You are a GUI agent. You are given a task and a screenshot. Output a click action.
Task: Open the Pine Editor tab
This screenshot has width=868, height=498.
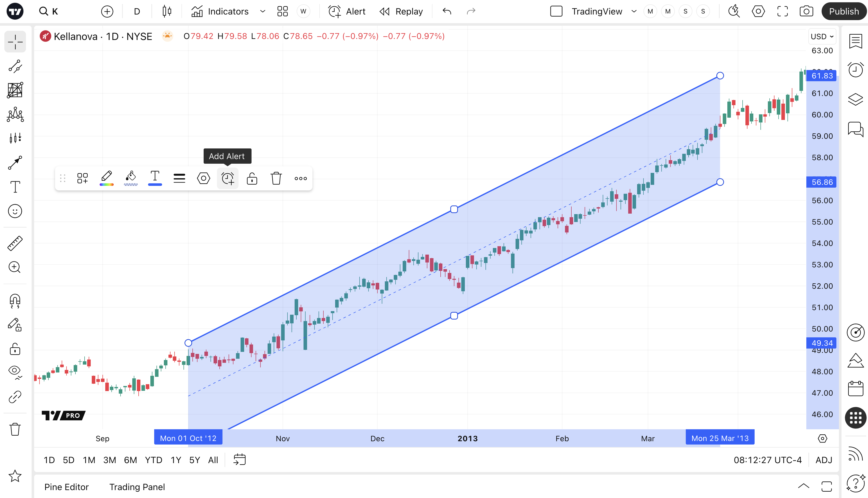pos(67,487)
